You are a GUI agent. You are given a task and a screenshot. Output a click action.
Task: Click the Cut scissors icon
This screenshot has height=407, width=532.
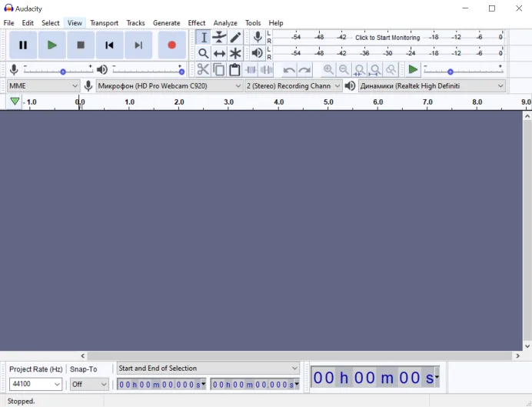pyautogui.click(x=203, y=70)
